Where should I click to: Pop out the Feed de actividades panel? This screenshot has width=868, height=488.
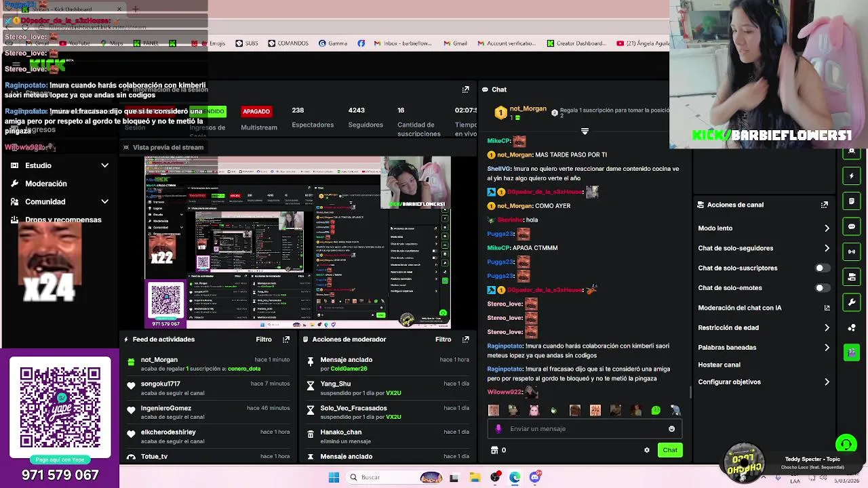pyautogui.click(x=286, y=340)
